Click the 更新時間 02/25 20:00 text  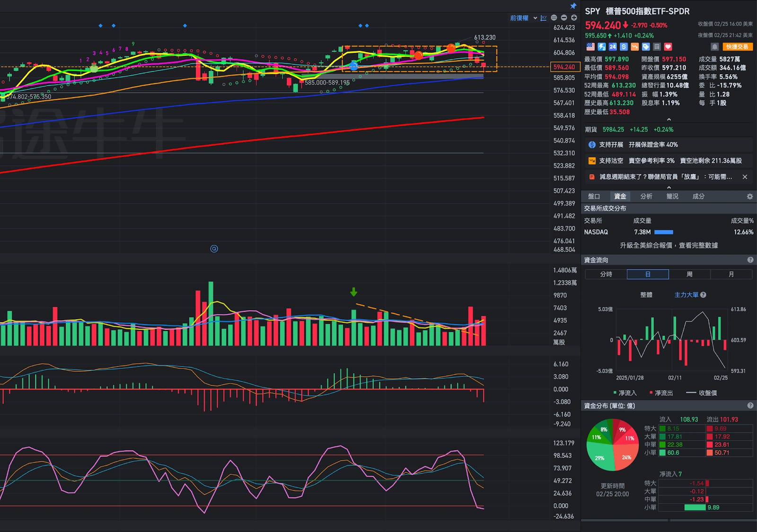(613, 490)
